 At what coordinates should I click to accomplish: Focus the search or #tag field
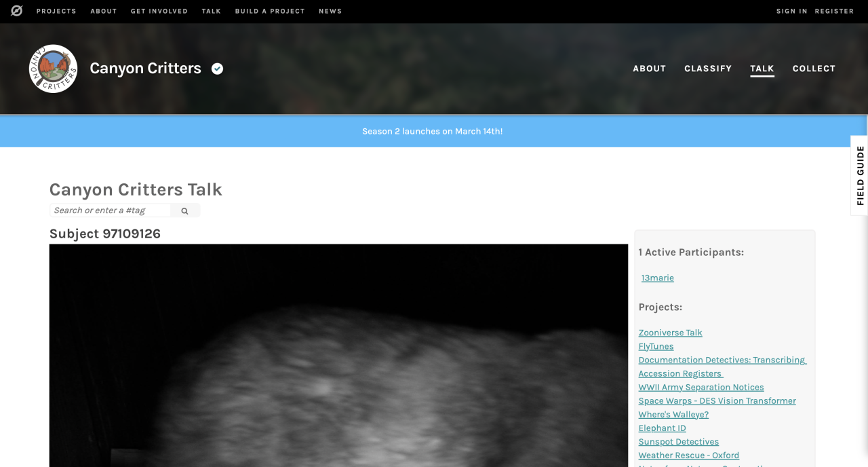pyautogui.click(x=110, y=210)
